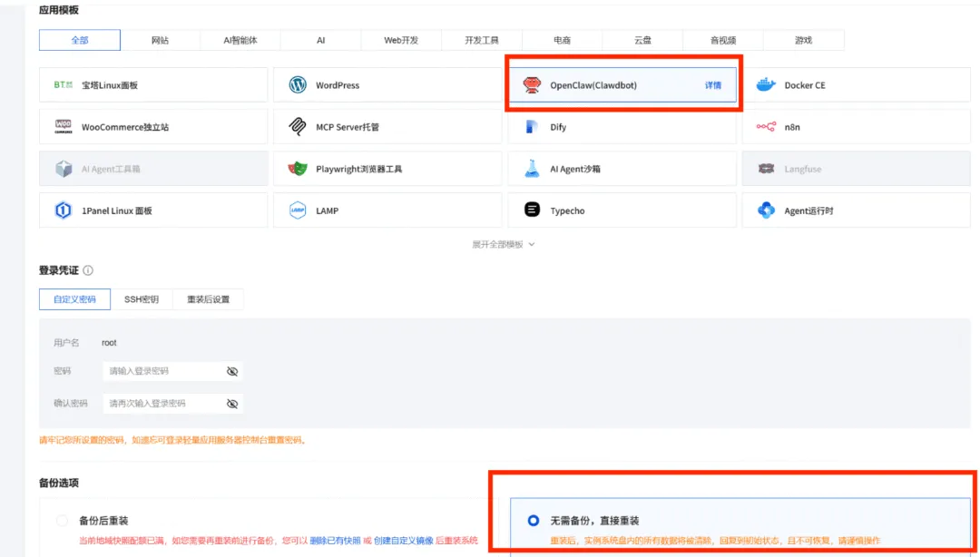Viewport: 980px width, 557px height.
Task: Select the WordPress template name text
Action: [338, 85]
